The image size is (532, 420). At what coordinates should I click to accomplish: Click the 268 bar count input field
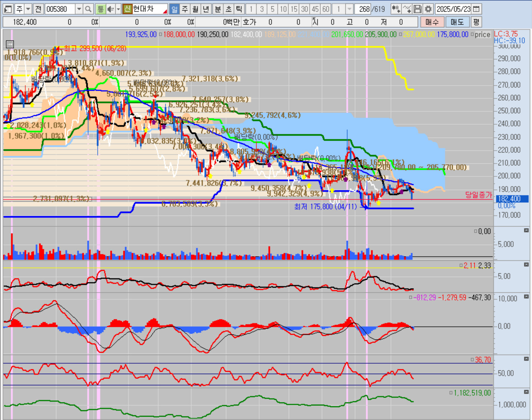pyautogui.click(x=362, y=9)
